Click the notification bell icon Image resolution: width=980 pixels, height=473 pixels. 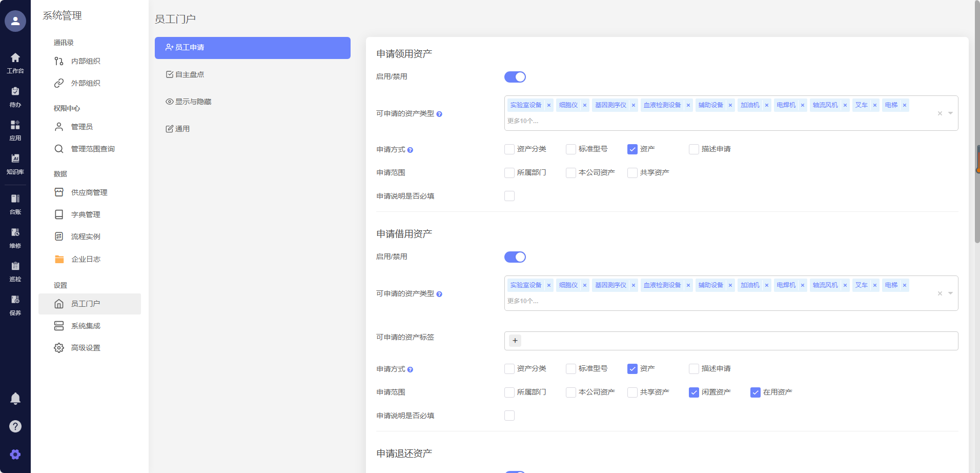(15, 399)
